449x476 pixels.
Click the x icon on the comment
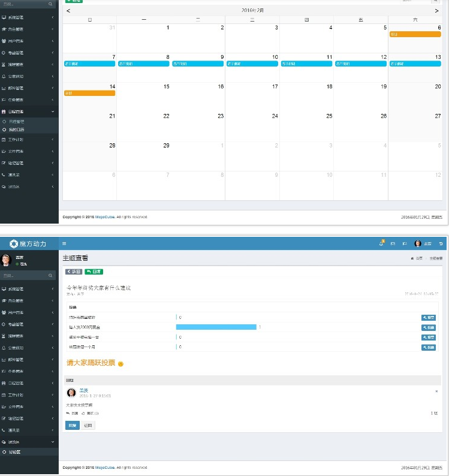coord(436,391)
